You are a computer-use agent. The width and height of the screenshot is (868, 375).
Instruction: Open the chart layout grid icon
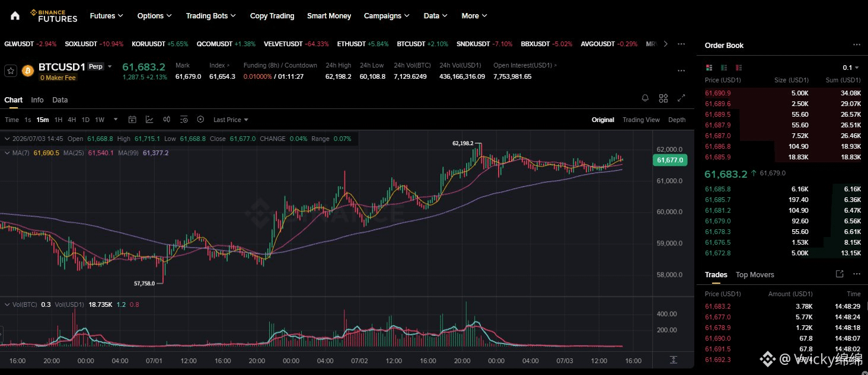(x=663, y=98)
